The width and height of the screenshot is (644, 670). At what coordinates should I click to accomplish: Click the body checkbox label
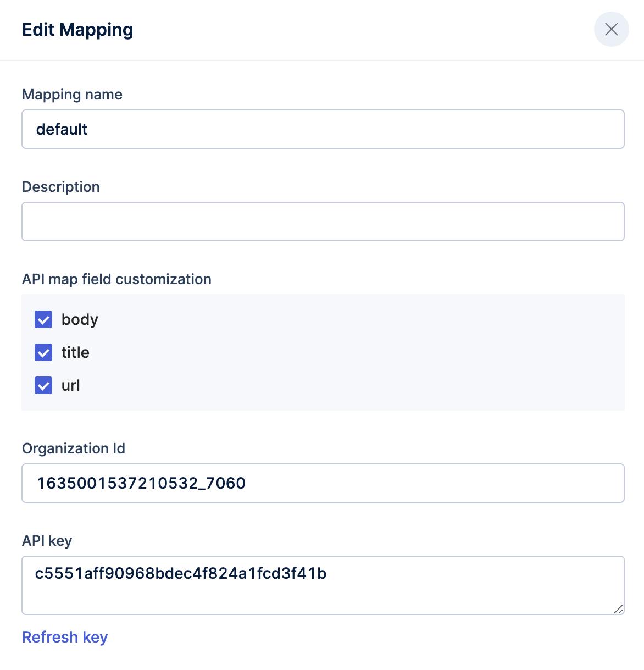click(80, 319)
